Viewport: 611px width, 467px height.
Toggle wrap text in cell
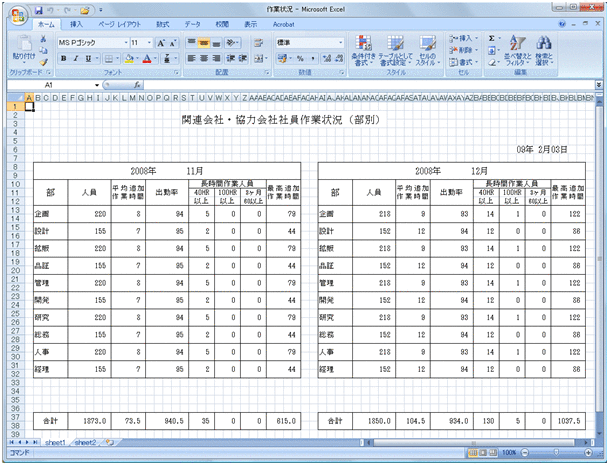coord(258,42)
